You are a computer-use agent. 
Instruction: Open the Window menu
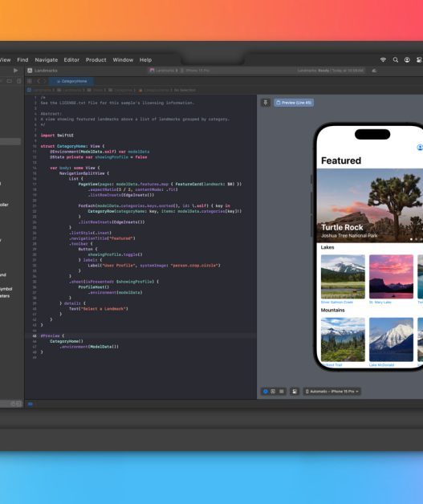[123, 59]
